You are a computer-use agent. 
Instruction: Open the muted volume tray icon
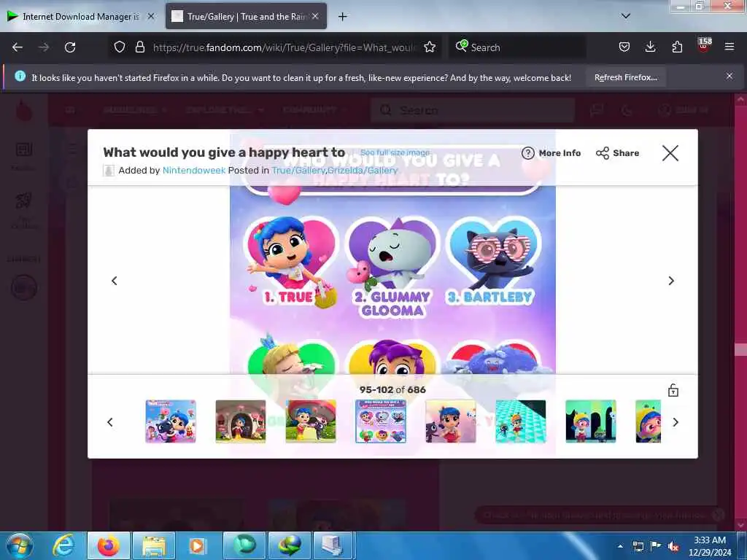[673, 546]
